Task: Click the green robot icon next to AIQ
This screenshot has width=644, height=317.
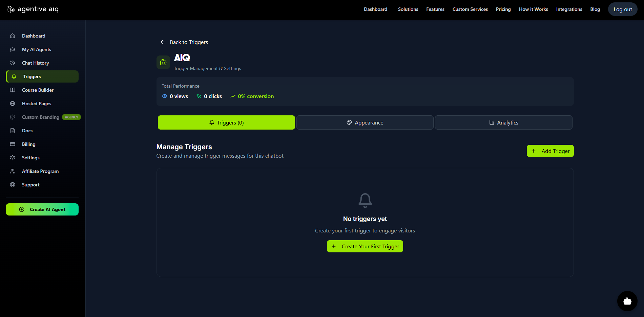Action: (163, 62)
